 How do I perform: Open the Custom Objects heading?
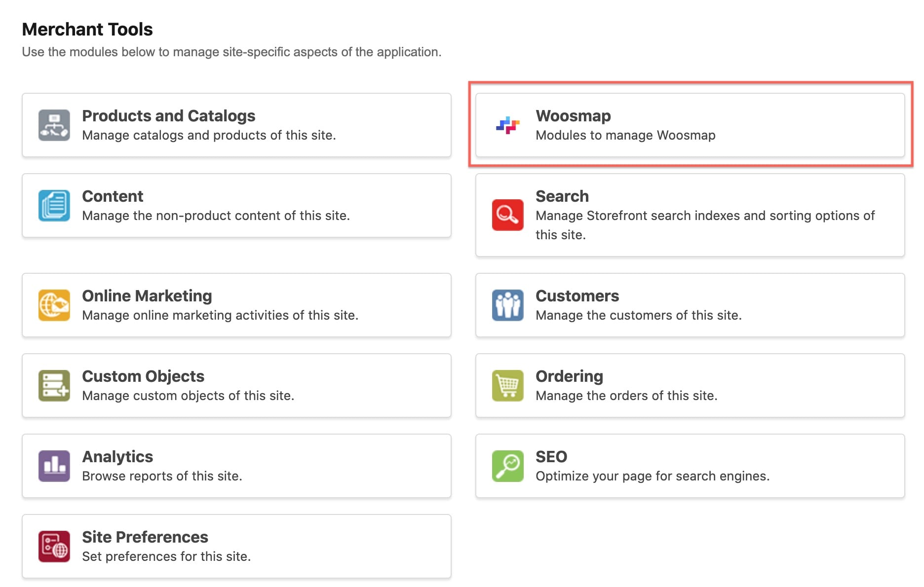[x=143, y=376]
